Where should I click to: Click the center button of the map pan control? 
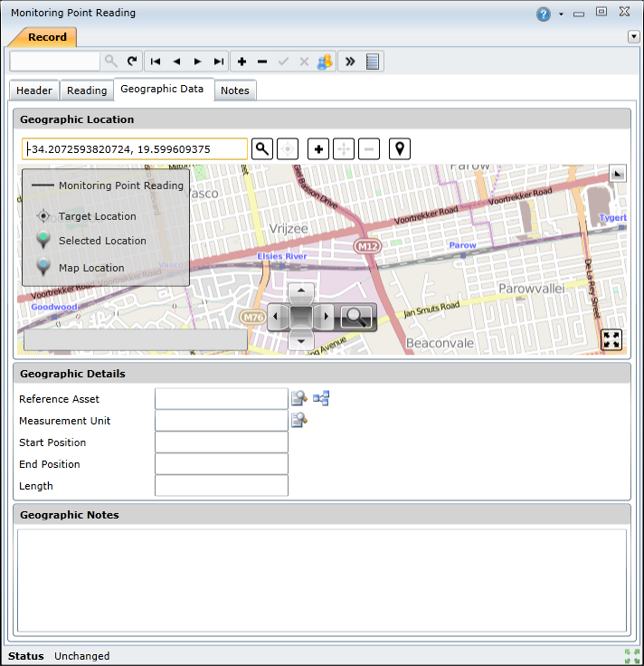[301, 316]
